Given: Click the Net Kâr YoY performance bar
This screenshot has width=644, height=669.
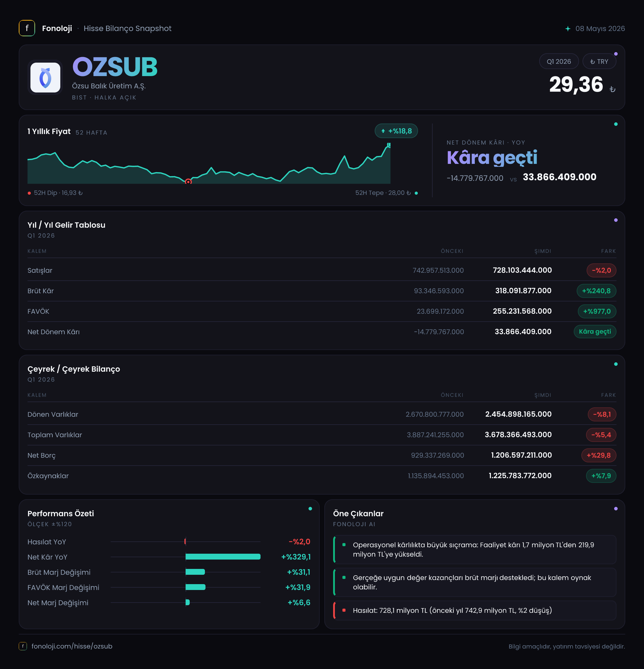Looking at the screenshot, I should [223, 557].
